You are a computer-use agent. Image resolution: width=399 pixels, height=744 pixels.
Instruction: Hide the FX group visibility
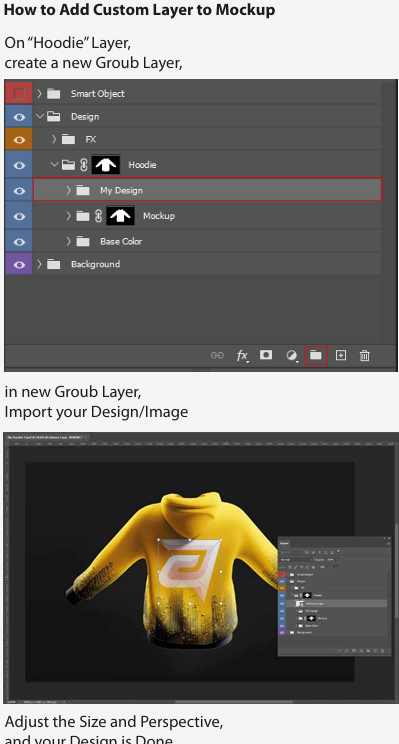coord(19,140)
